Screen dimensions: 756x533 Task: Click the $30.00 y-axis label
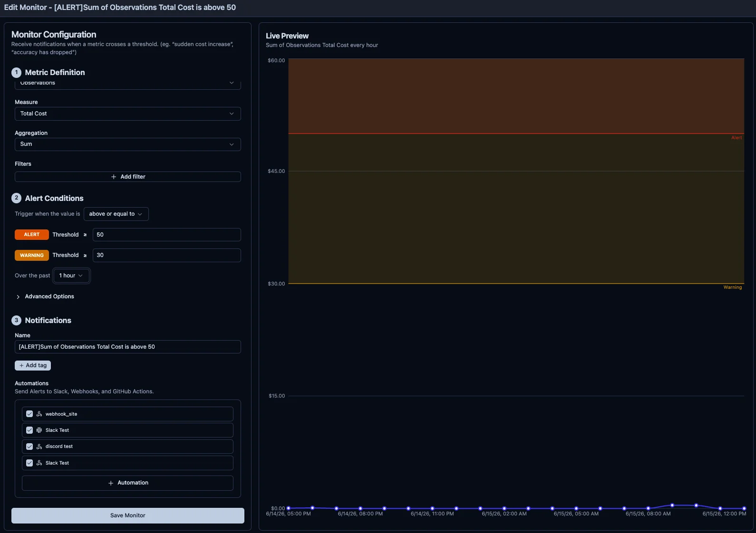pyautogui.click(x=276, y=284)
